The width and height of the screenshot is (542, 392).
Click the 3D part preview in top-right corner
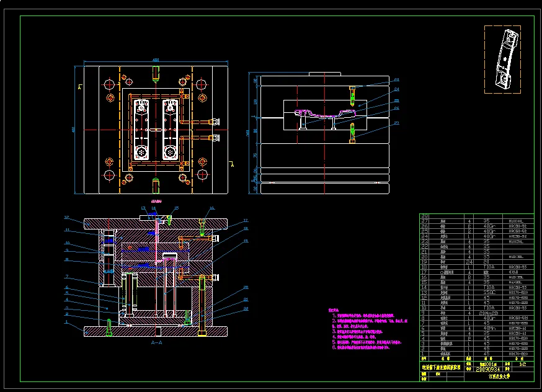pyautogui.click(x=502, y=59)
